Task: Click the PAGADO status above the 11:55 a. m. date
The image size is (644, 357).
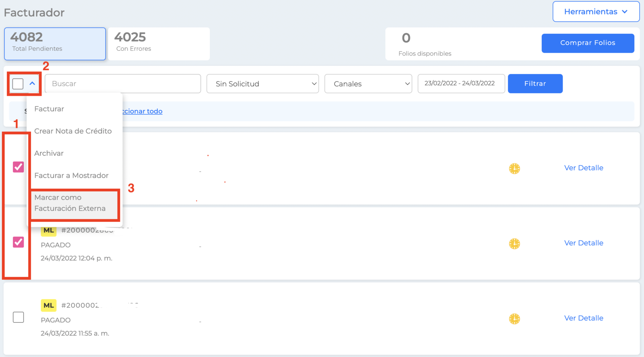Action: (x=56, y=320)
